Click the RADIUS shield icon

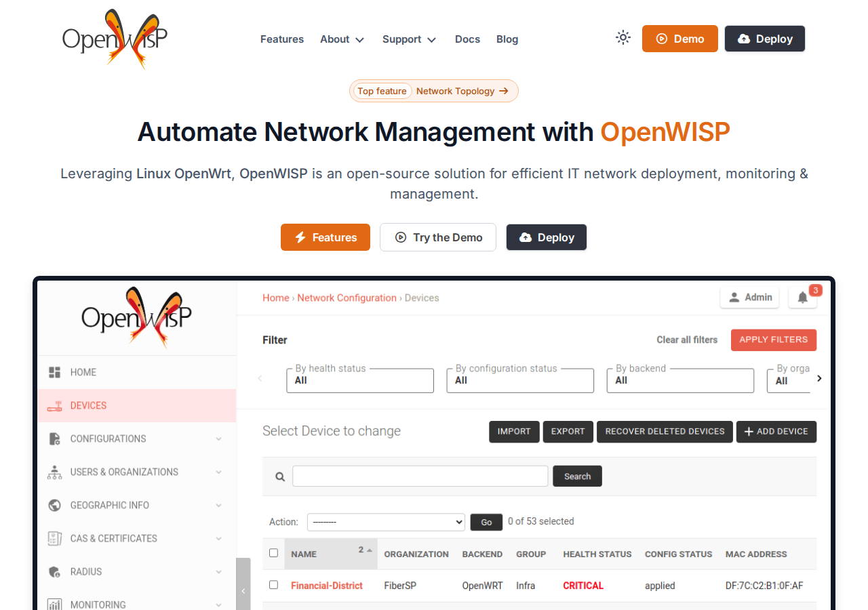(x=55, y=571)
